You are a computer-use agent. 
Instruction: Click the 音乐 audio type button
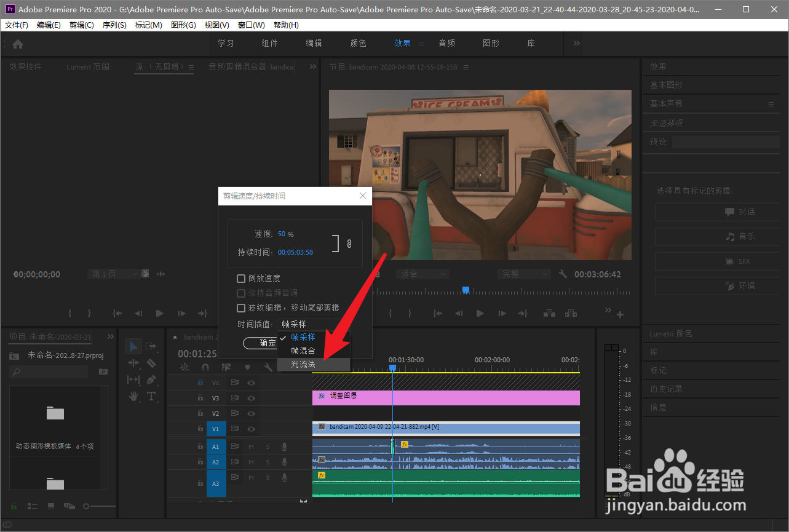[717, 236]
